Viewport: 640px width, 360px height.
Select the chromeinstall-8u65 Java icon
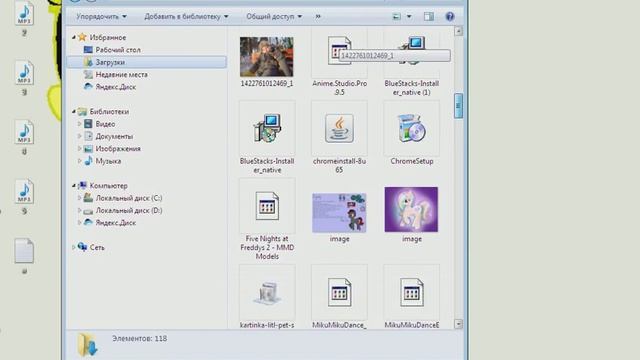(x=339, y=128)
